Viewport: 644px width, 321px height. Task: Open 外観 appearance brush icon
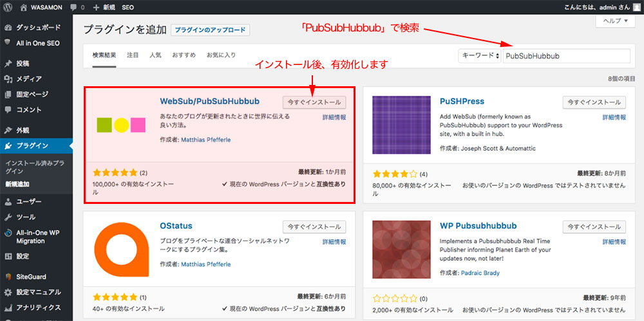[x=8, y=130]
